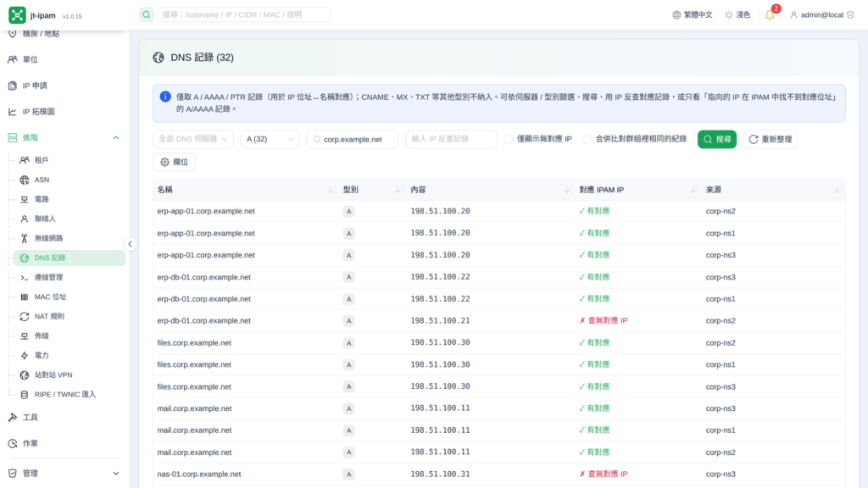This screenshot has height=488, width=868.
Task: Enable 合併比對群組裡相同的紀錄 checkbox
Action: pos(587,140)
